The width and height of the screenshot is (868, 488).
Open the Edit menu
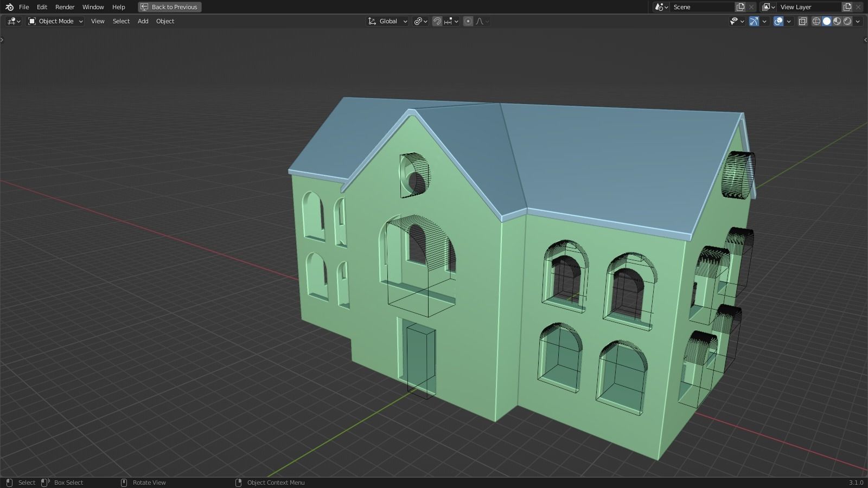pos(42,7)
